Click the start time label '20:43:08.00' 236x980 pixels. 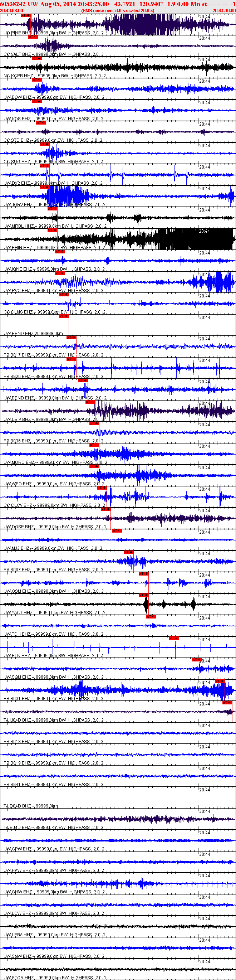pos(11,11)
